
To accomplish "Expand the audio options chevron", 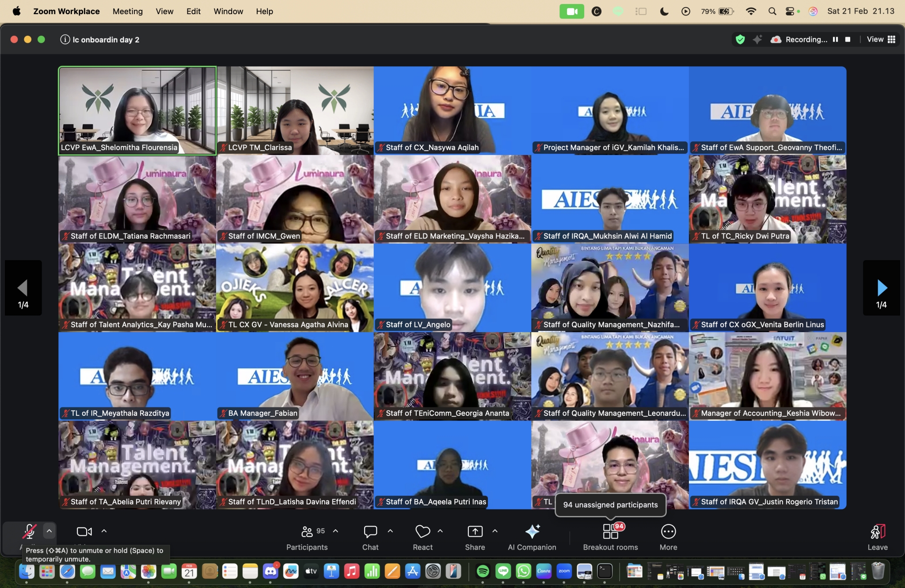I will pyautogui.click(x=49, y=531).
